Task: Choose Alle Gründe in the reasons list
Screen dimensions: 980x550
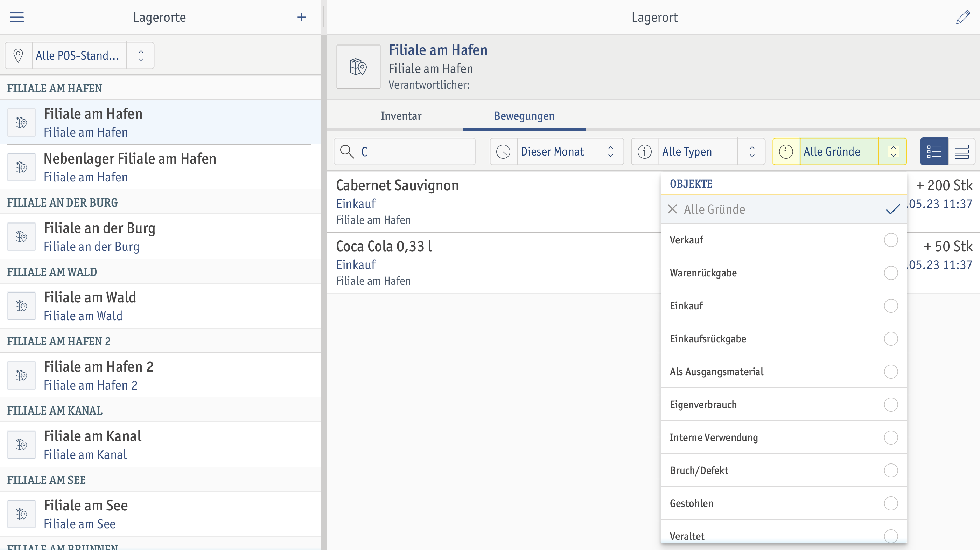Action: click(x=784, y=209)
